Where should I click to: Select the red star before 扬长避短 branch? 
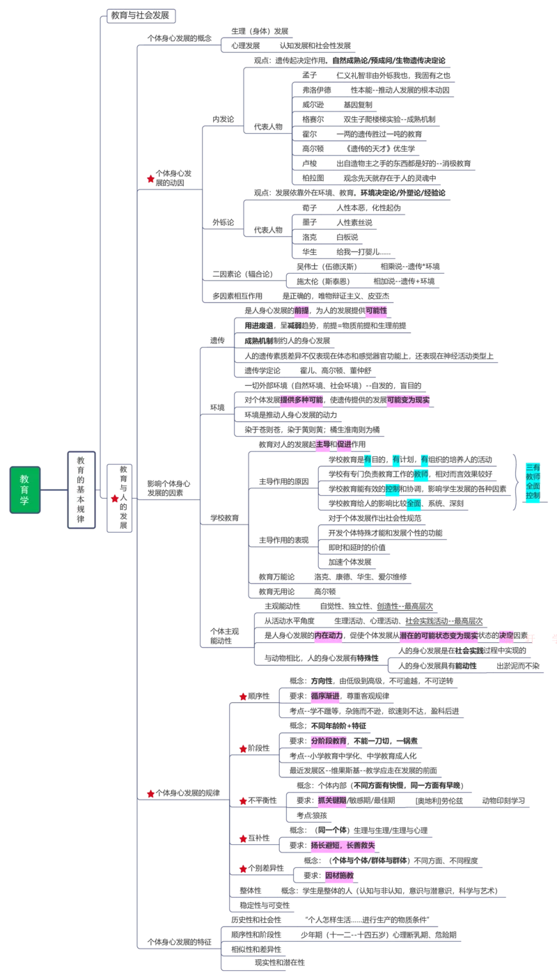coord(243,839)
